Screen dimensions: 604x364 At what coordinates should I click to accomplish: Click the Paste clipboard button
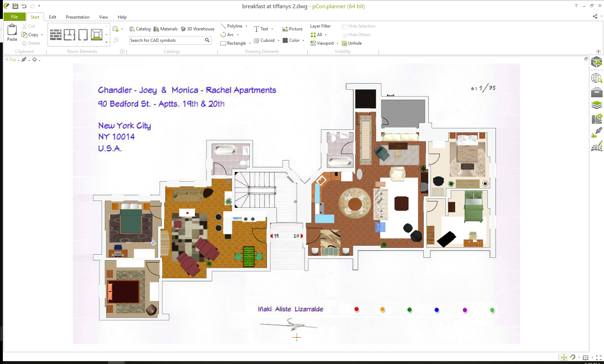coord(12,33)
